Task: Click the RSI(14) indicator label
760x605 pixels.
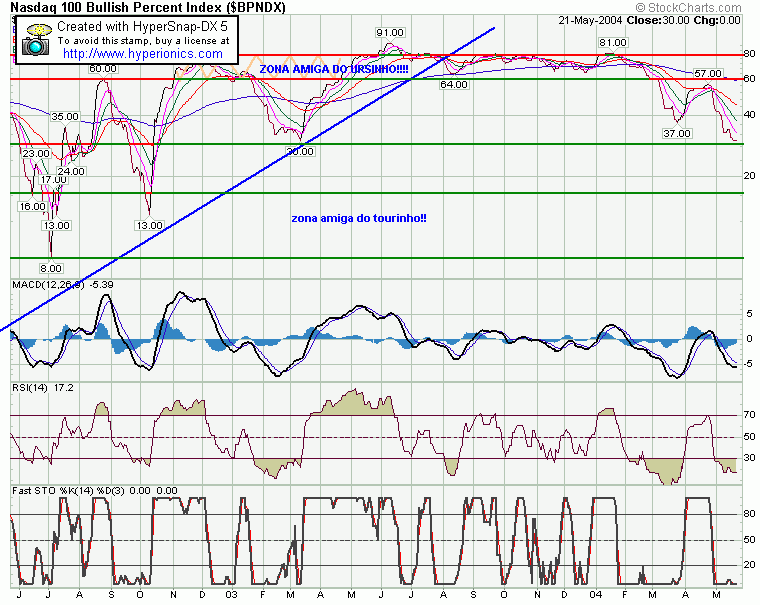Action: point(30,388)
